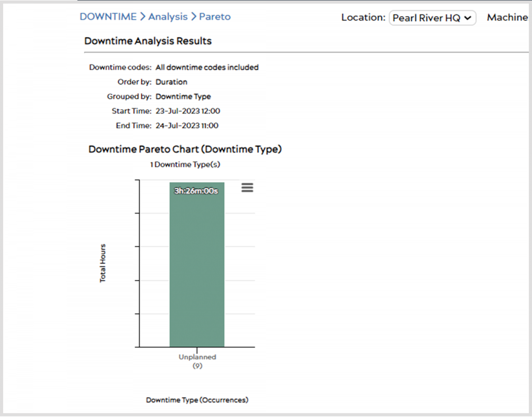
Task: Click the Unplanned (9) axis label
Action: tap(197, 361)
